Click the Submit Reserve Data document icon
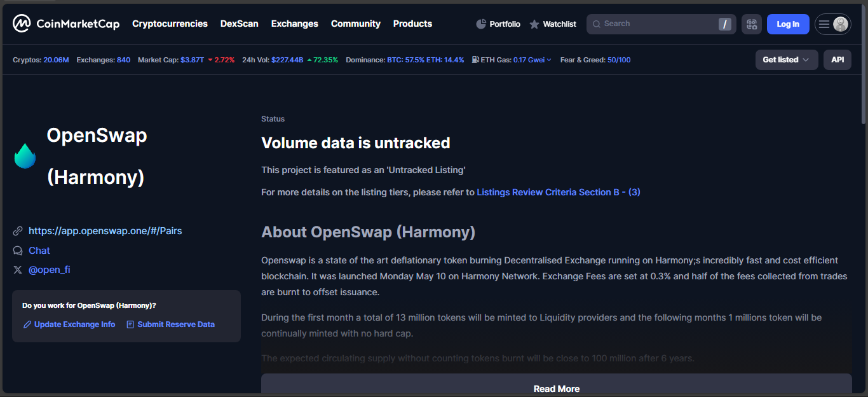 [130, 324]
